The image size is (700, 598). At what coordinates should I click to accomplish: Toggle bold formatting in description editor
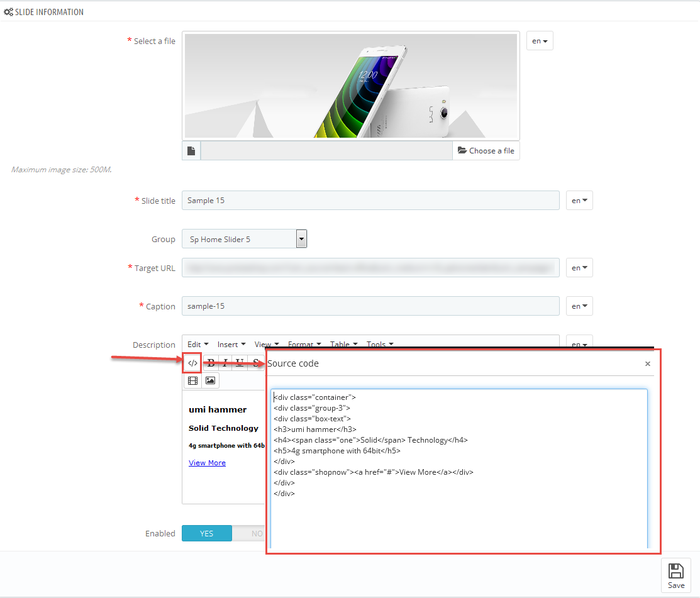pos(211,363)
